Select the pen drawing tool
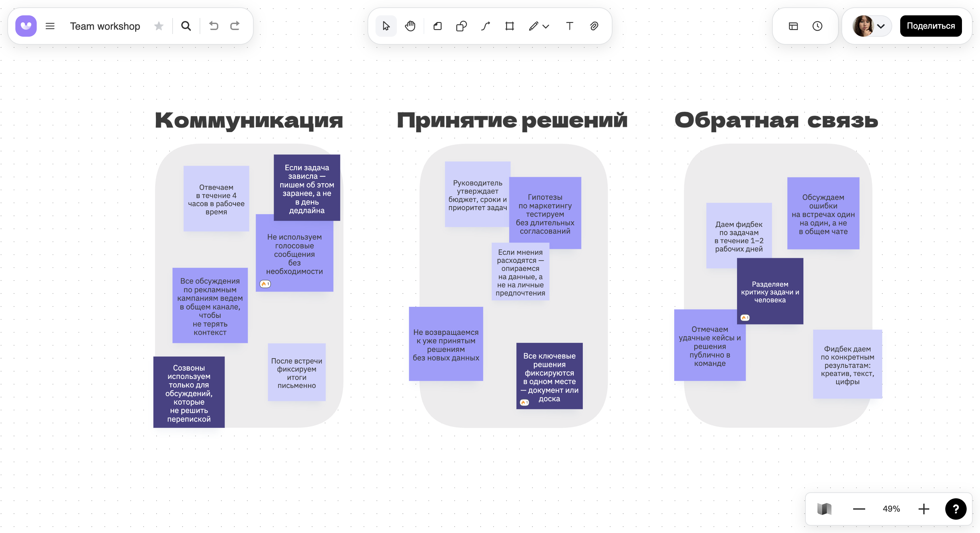The width and height of the screenshot is (980, 533). [x=533, y=26]
